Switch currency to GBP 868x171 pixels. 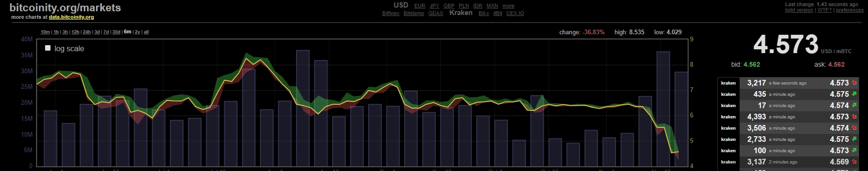[449, 6]
